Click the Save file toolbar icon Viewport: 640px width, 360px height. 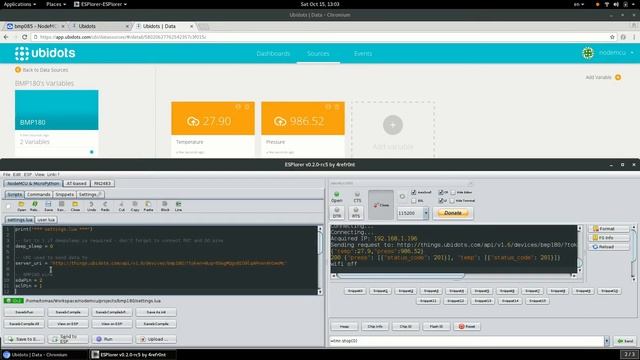pyautogui.click(x=48, y=206)
